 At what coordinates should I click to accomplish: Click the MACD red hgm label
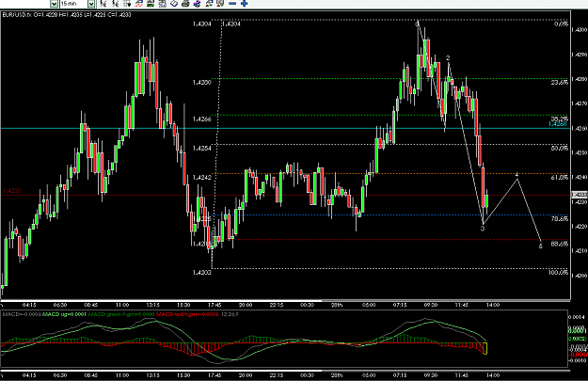click(x=187, y=314)
